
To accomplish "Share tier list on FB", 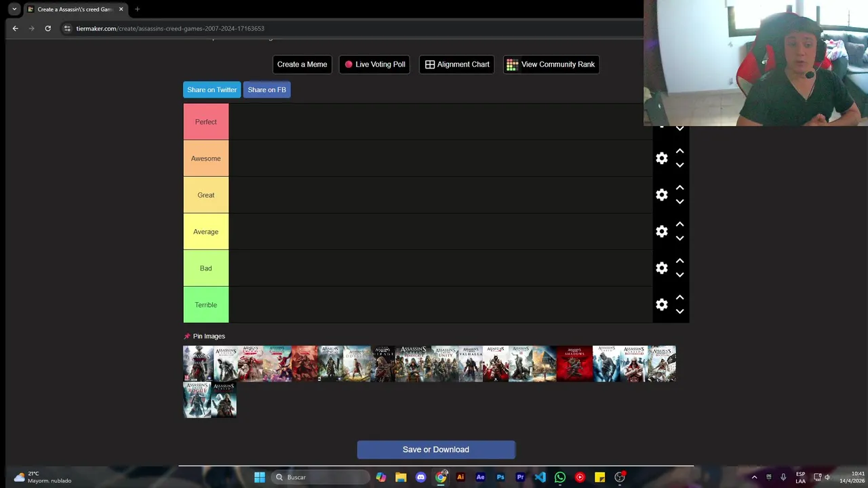I will coord(267,89).
